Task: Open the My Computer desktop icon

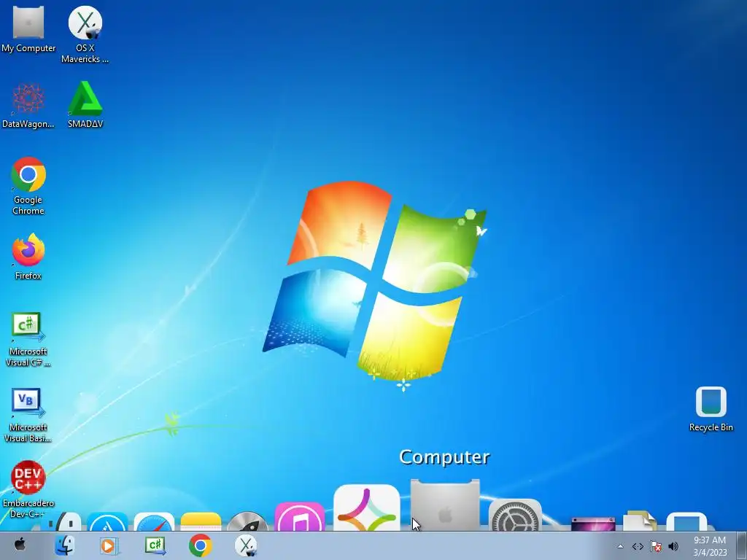Action: click(28, 29)
